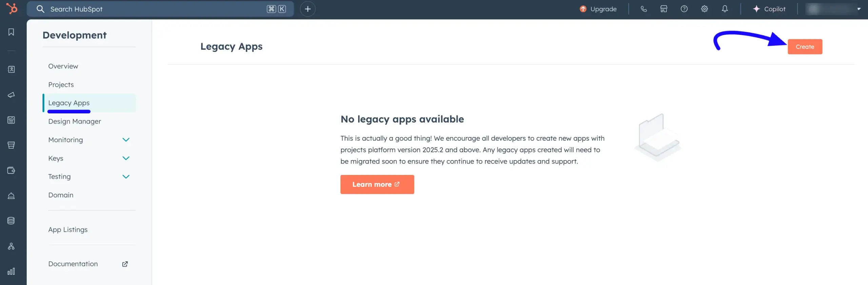The image size is (868, 285).
Task: Open the Settings gear icon
Action: point(704,9)
